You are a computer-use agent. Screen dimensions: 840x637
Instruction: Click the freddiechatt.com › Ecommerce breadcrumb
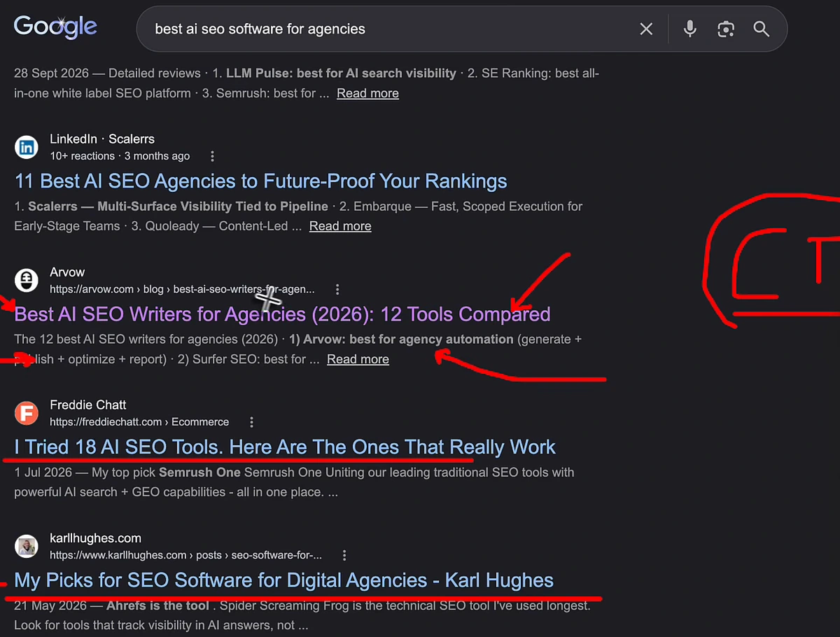pyautogui.click(x=139, y=422)
